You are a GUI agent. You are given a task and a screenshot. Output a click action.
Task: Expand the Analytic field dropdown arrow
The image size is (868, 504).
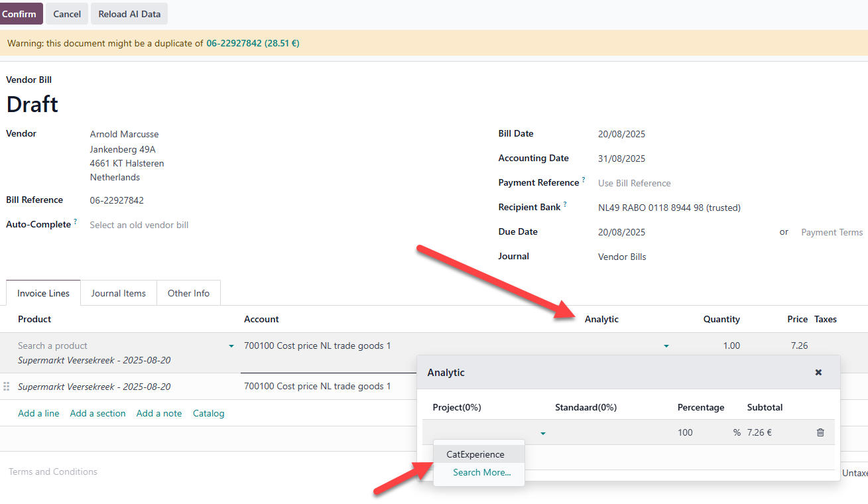coord(666,346)
